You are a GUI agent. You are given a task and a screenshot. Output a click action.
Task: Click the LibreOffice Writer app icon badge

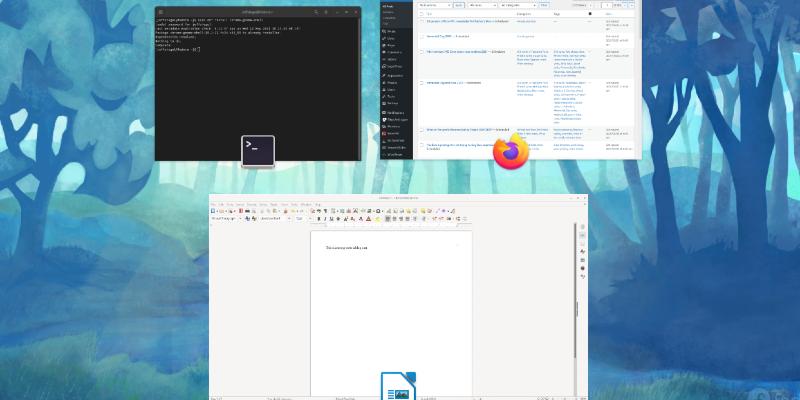(398, 388)
